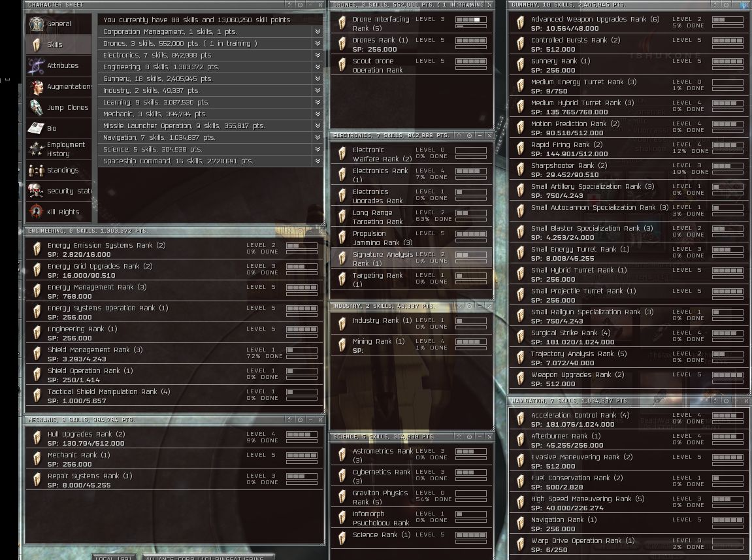Toggle pin on Gunnery window
The height and width of the screenshot is (560, 752).
point(726,5)
